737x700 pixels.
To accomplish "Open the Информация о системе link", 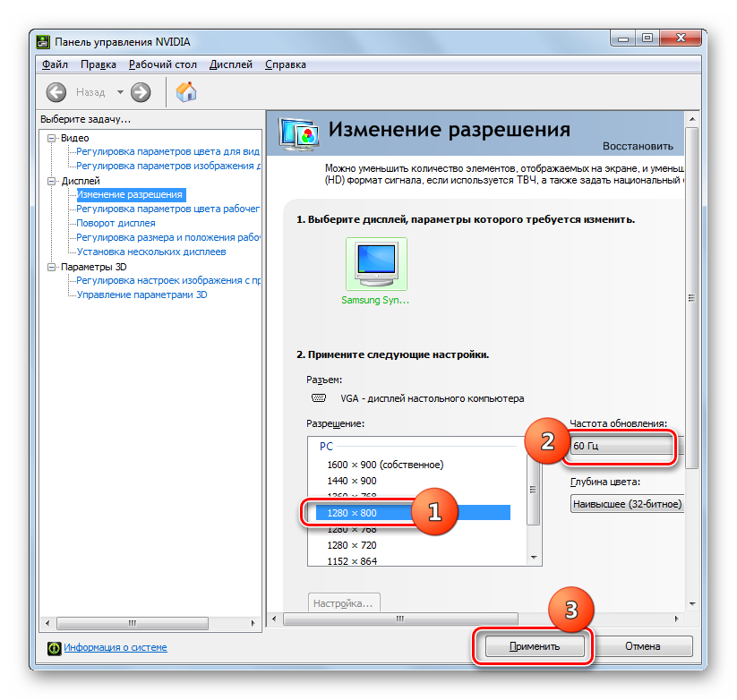I will (x=115, y=647).
